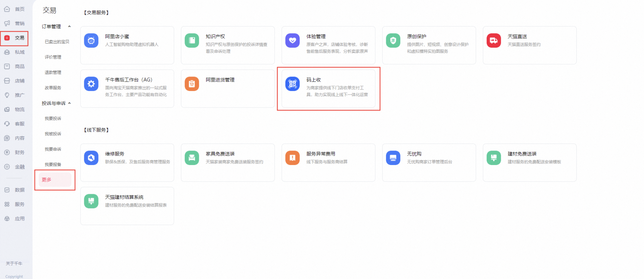Open 已卖出的宝贝 page
The image size is (644, 279).
[x=57, y=41]
